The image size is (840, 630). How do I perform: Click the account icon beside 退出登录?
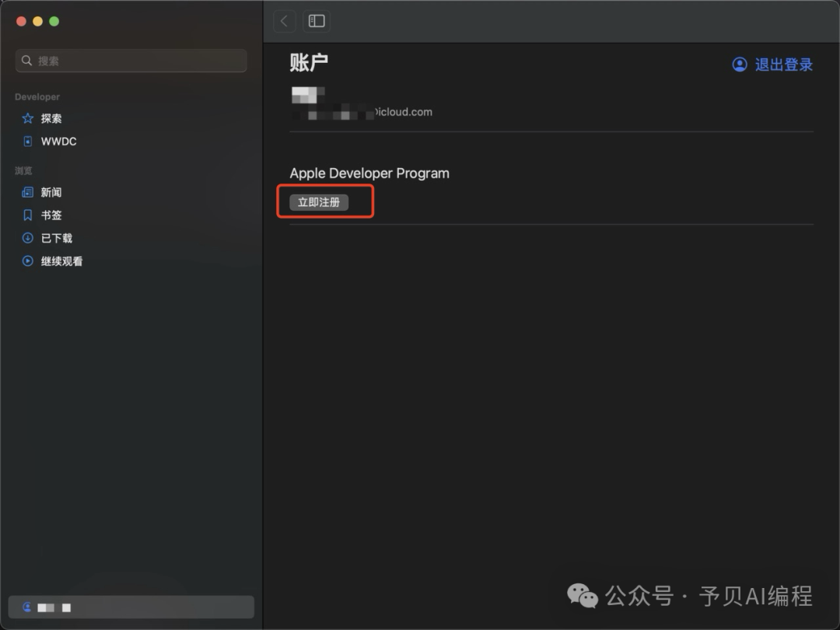pyautogui.click(x=740, y=65)
